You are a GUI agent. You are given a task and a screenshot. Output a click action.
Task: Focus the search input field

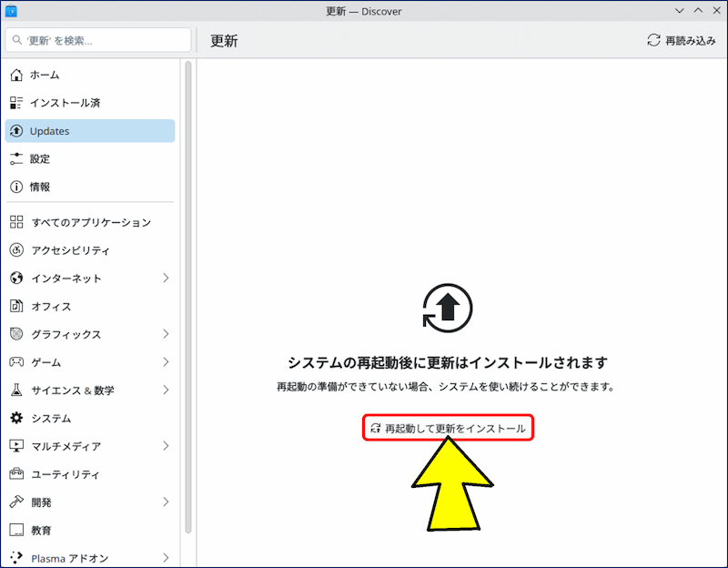click(x=98, y=41)
